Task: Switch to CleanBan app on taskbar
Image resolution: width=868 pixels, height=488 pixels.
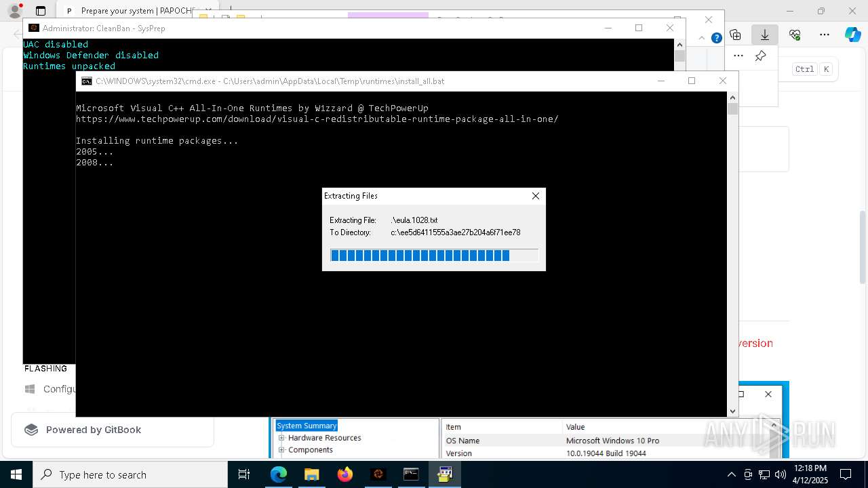Action: pyautogui.click(x=378, y=474)
